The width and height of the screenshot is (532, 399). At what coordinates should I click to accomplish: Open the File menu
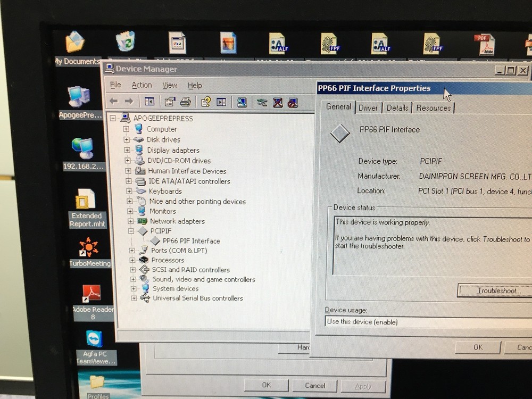click(x=115, y=85)
